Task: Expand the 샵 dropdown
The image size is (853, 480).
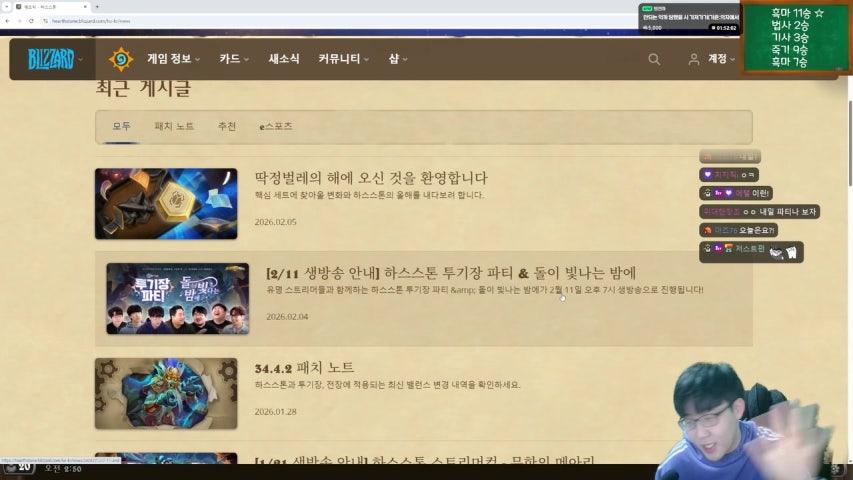Action: [x=398, y=59]
